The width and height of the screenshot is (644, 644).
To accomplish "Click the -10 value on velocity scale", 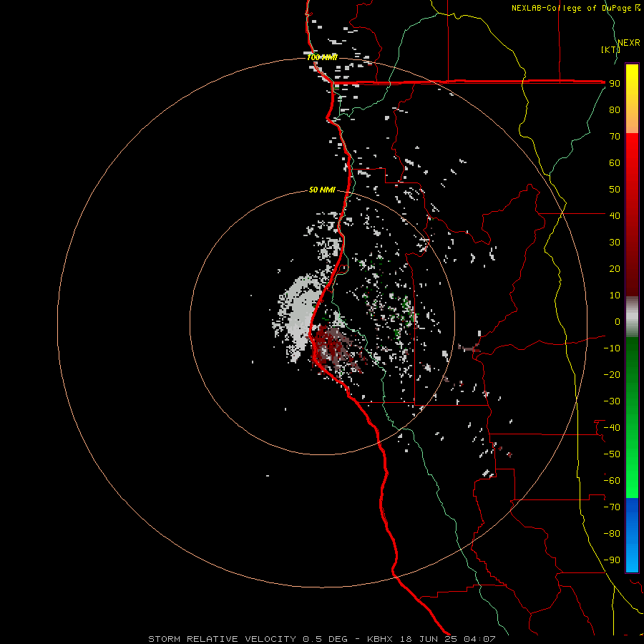I will pyautogui.click(x=612, y=348).
